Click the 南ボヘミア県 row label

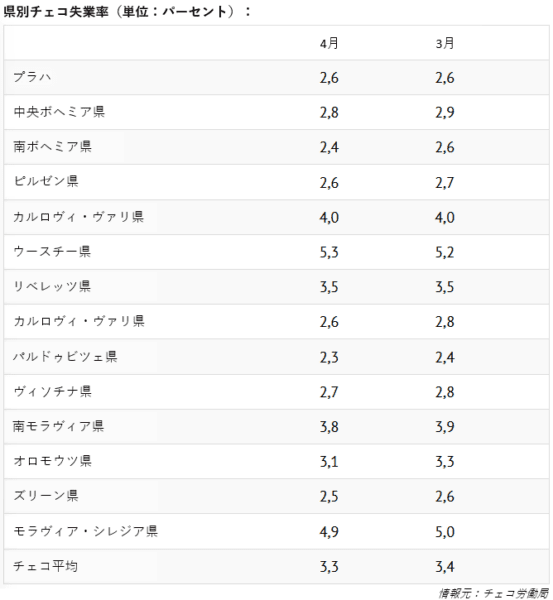52,147
